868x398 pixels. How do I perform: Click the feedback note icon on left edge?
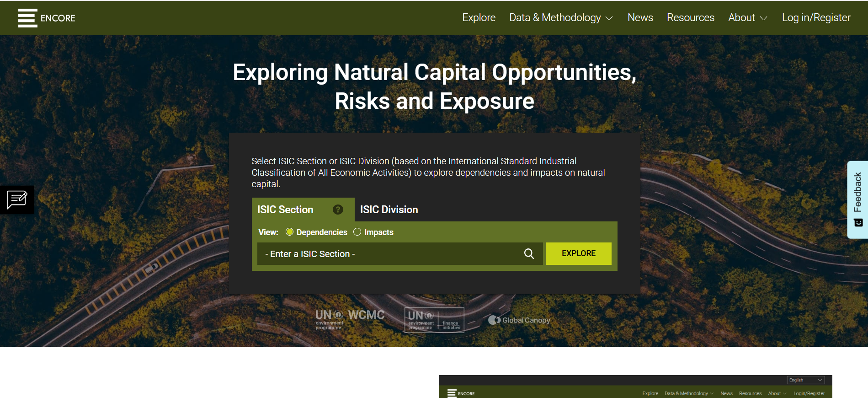17,200
